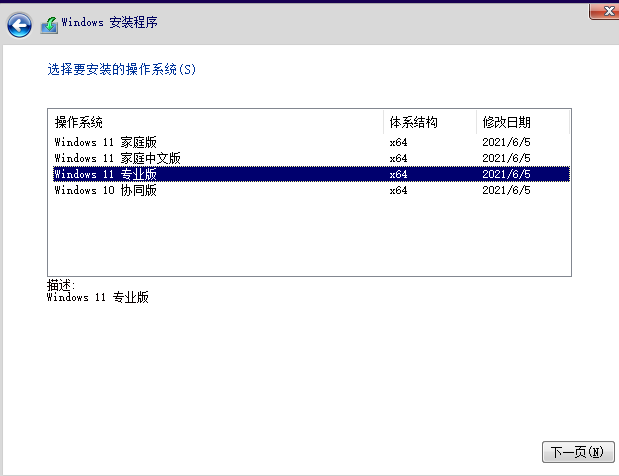Screen dimensions: 619x476
Task: Click the 体系结构 column header
Action: pos(430,122)
